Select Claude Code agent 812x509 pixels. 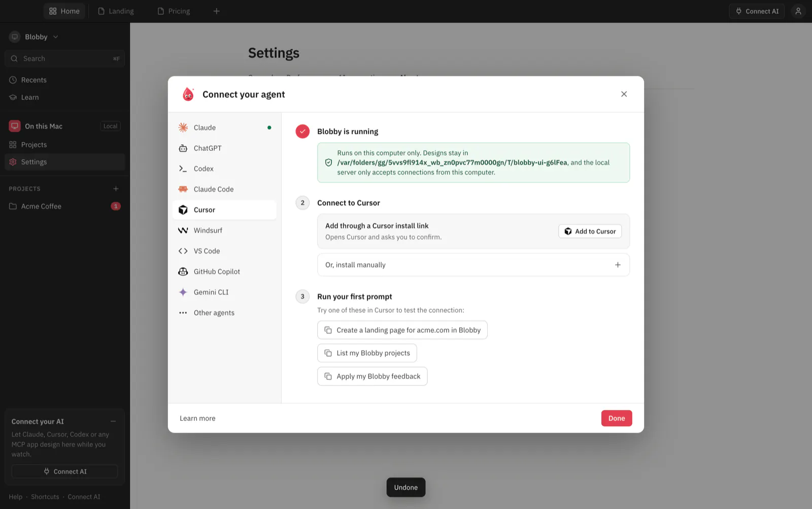tap(224, 189)
